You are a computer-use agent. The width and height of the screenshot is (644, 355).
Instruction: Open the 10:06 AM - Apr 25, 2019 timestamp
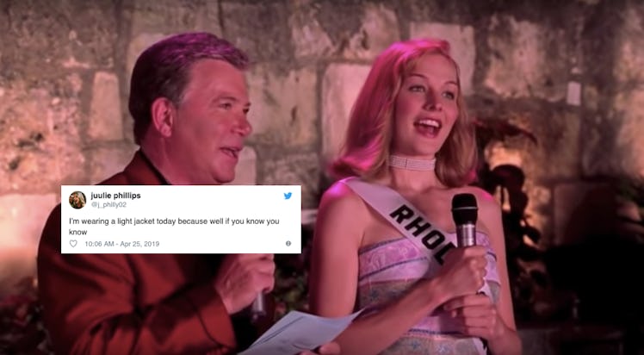coord(122,244)
